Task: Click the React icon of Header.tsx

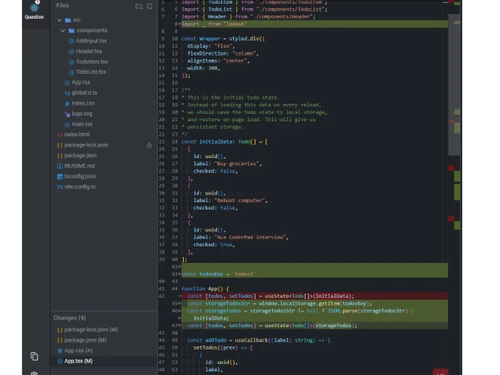Action: coord(71,51)
